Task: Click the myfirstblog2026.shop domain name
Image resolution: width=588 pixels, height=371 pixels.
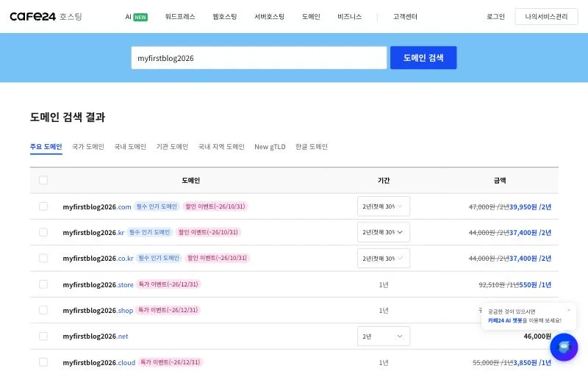Action: coord(98,311)
